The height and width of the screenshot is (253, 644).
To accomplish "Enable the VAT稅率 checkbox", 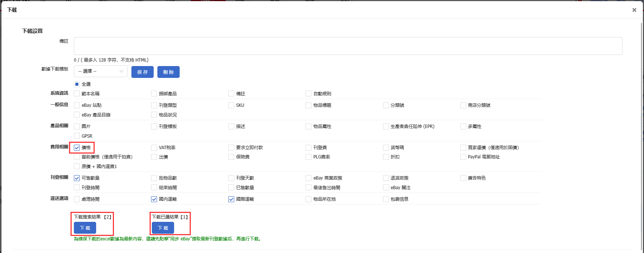I will [x=154, y=148].
